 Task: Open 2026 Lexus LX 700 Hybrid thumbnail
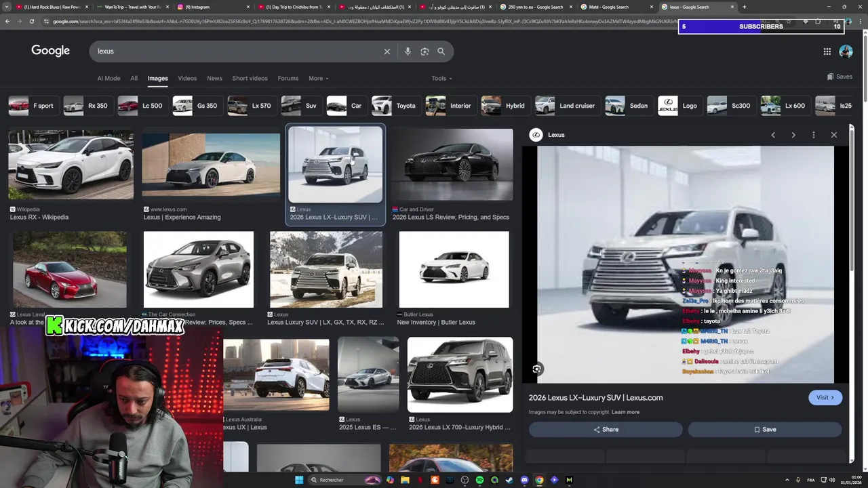coord(460,374)
